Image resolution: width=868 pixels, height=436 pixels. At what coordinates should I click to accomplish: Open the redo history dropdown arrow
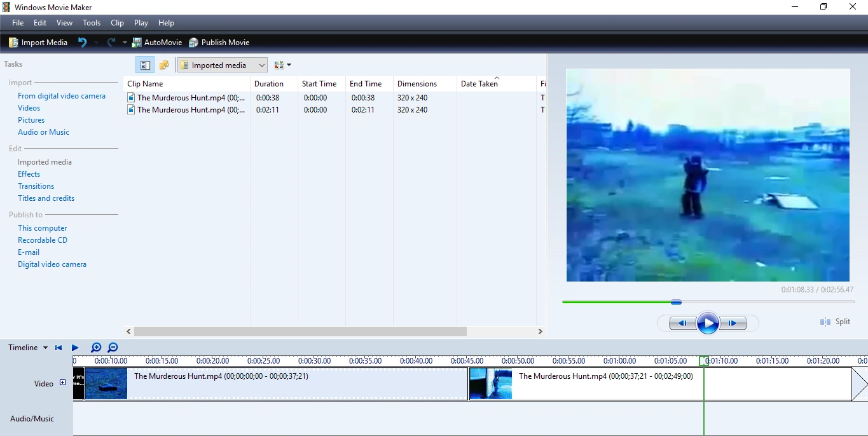[125, 43]
